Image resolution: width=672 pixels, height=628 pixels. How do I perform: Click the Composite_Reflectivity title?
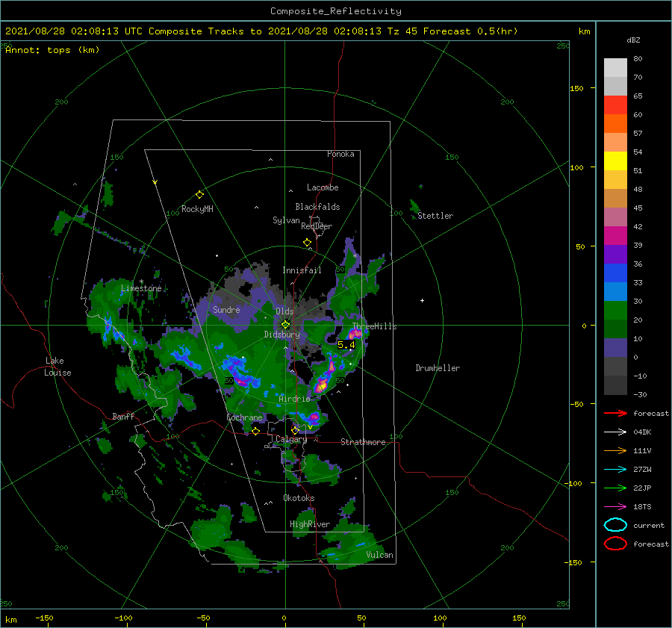(336, 11)
